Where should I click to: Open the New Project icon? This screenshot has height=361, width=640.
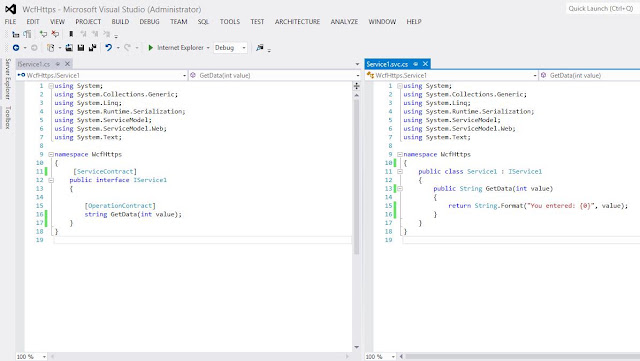51,48
